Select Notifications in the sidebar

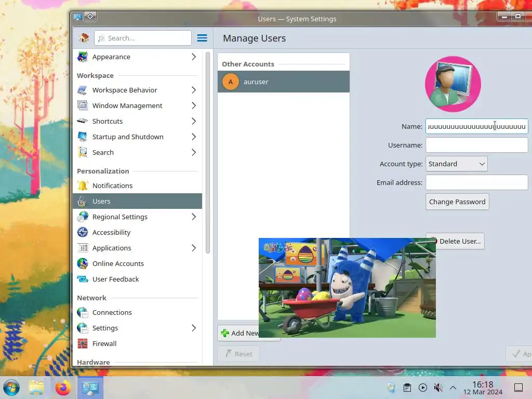click(137, 185)
